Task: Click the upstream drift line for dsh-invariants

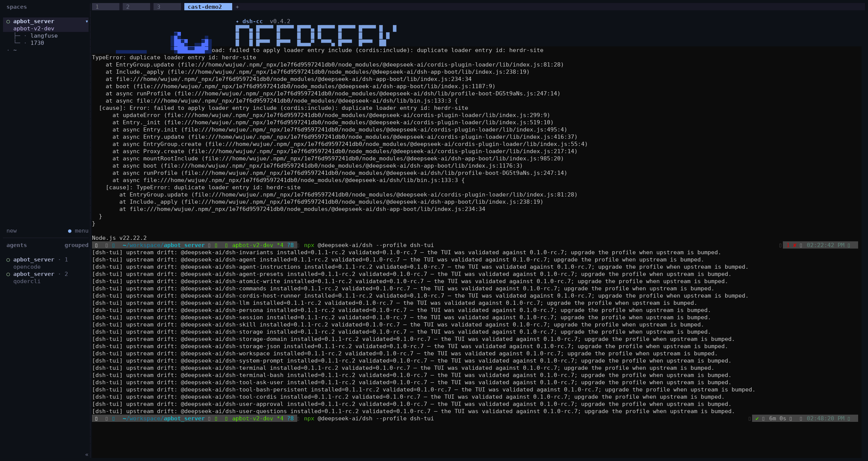Action: (x=406, y=252)
